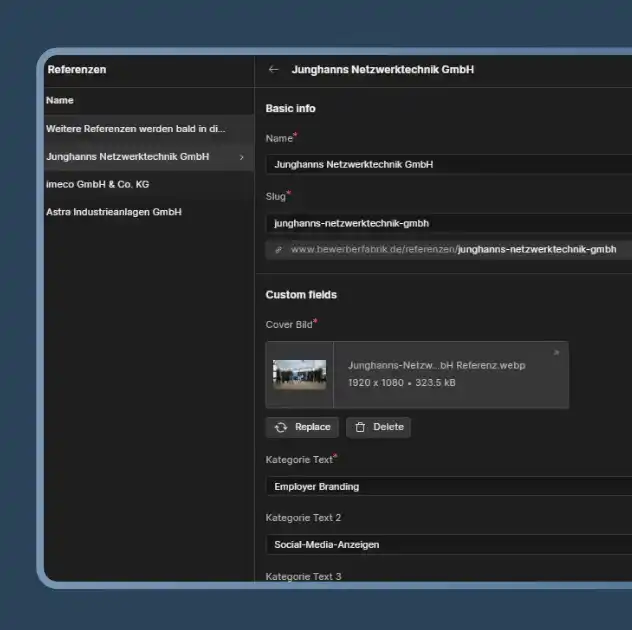Click the trash icon on Delete button
632x630 pixels.
pos(360,427)
